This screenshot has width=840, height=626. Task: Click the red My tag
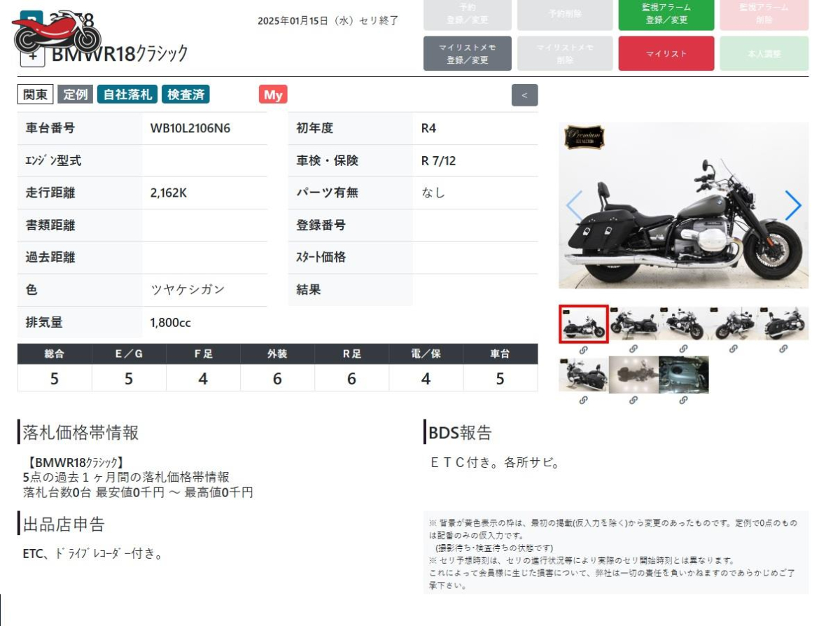coord(273,95)
